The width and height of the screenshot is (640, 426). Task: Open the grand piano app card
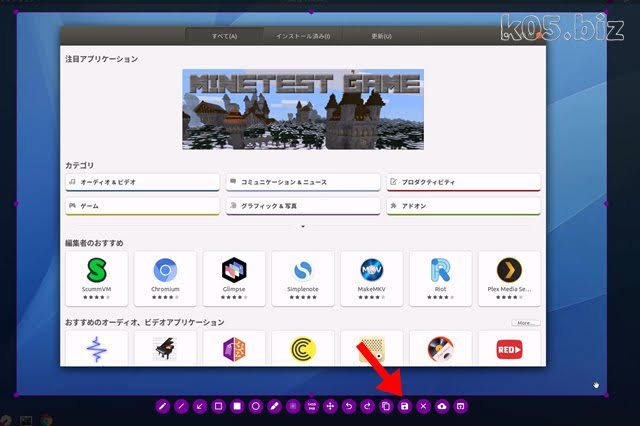(165, 348)
